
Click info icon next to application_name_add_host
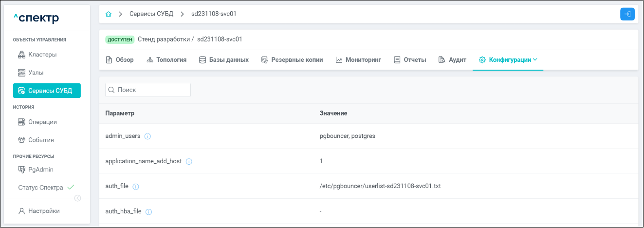coord(189,161)
